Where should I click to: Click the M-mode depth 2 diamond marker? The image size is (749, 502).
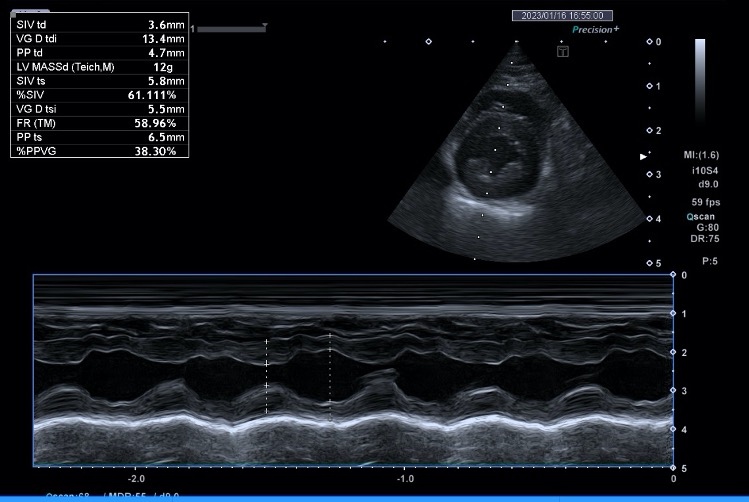click(673, 352)
